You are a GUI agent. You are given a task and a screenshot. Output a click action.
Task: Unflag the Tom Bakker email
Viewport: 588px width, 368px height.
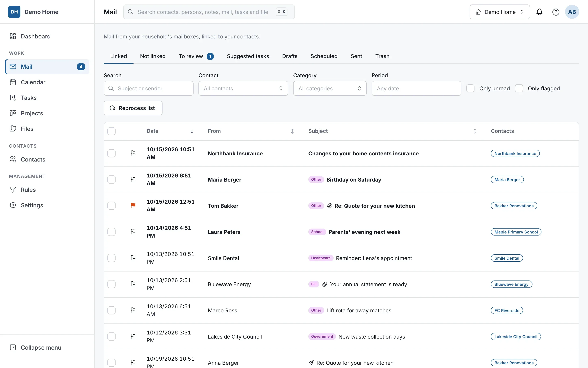click(133, 205)
